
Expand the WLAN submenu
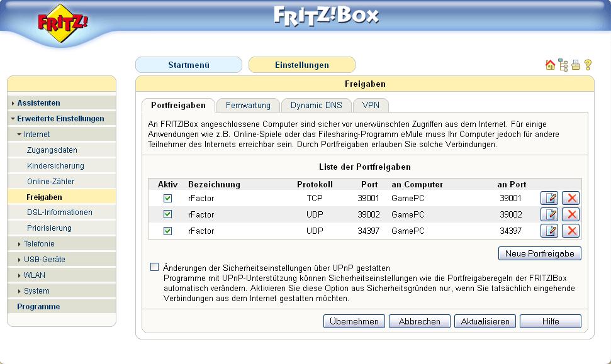click(62, 275)
